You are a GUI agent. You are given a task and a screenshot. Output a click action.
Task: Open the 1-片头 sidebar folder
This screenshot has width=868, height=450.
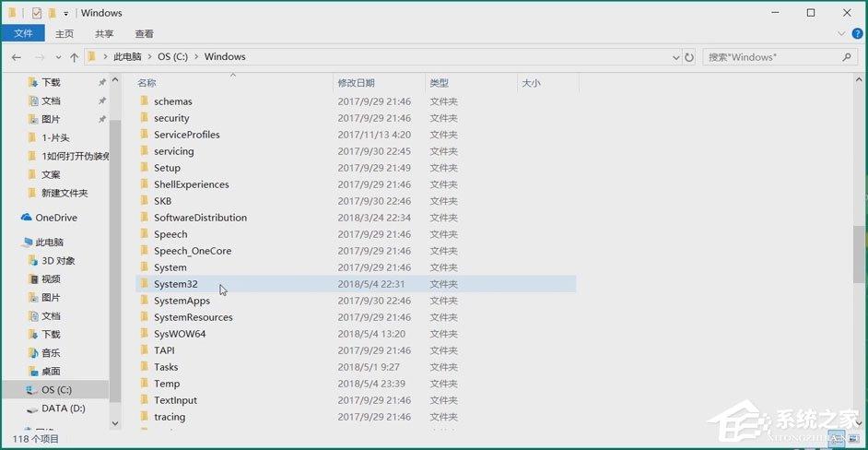click(55, 138)
